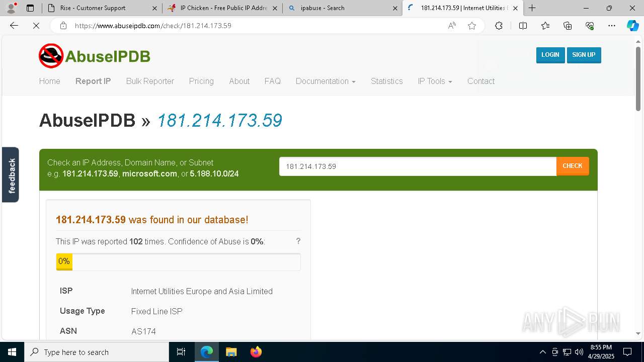Viewport: 644px width, 362px height.
Task: Stop loading the page
Action: point(36,26)
